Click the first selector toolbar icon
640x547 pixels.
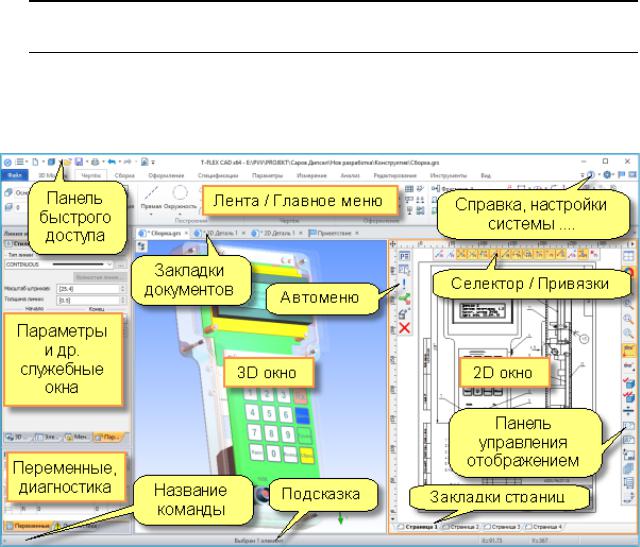(439, 254)
